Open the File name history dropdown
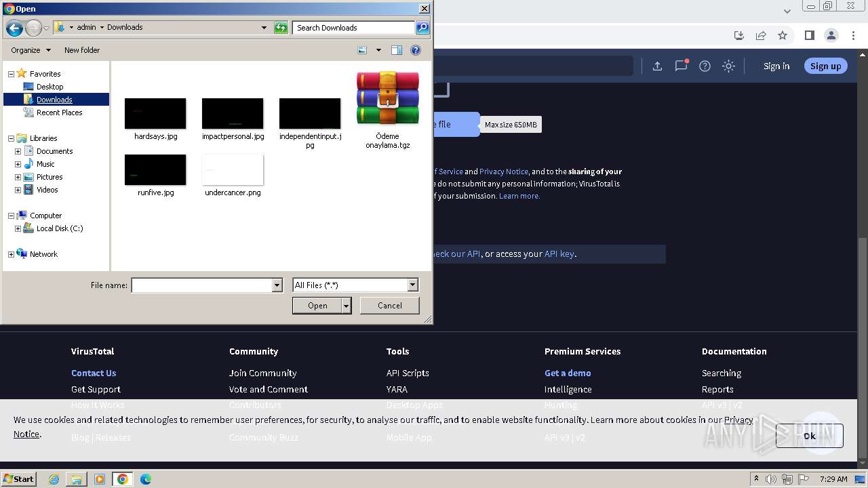Screen dimensions: 868x488 (277, 285)
